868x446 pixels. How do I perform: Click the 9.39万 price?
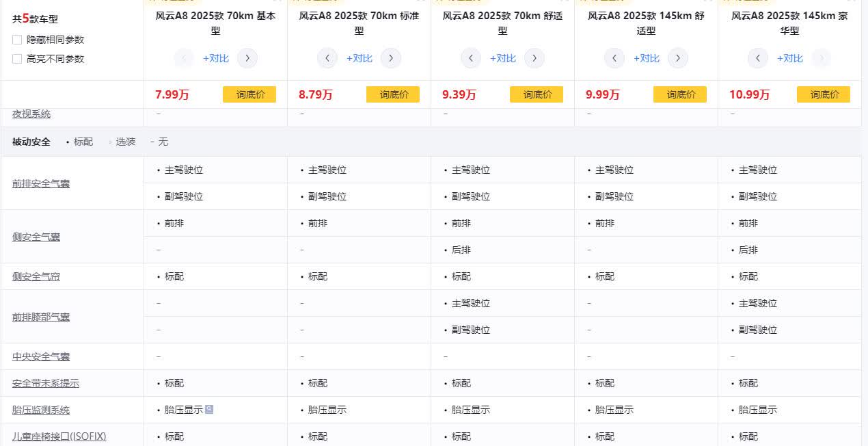click(x=459, y=94)
